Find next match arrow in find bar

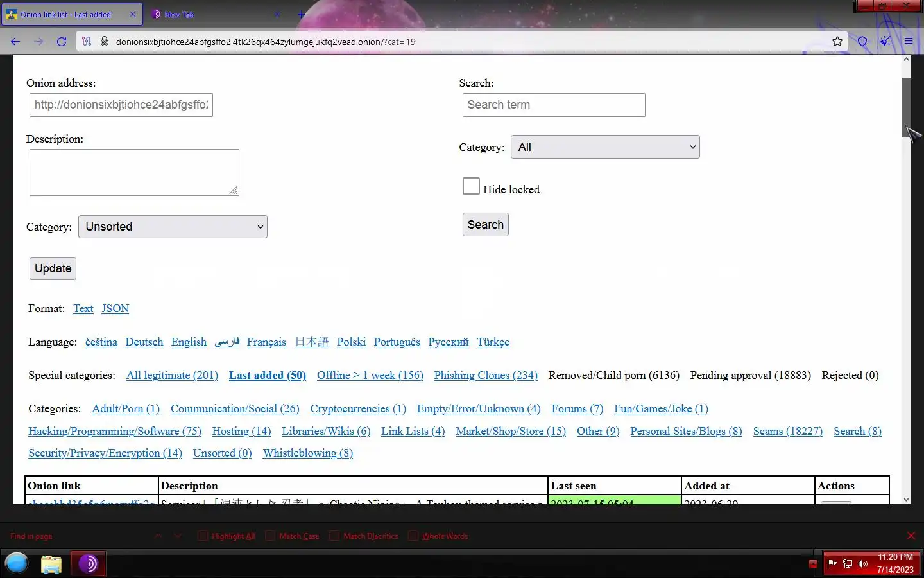click(x=178, y=536)
